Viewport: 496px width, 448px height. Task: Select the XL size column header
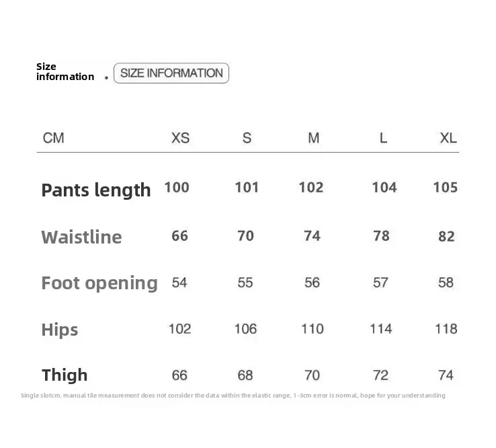pos(448,138)
